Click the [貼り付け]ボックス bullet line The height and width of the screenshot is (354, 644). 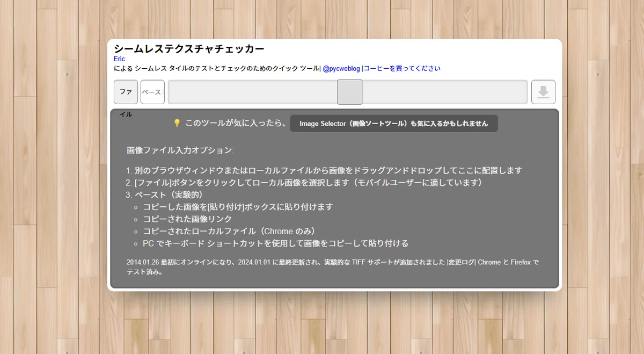238,207
